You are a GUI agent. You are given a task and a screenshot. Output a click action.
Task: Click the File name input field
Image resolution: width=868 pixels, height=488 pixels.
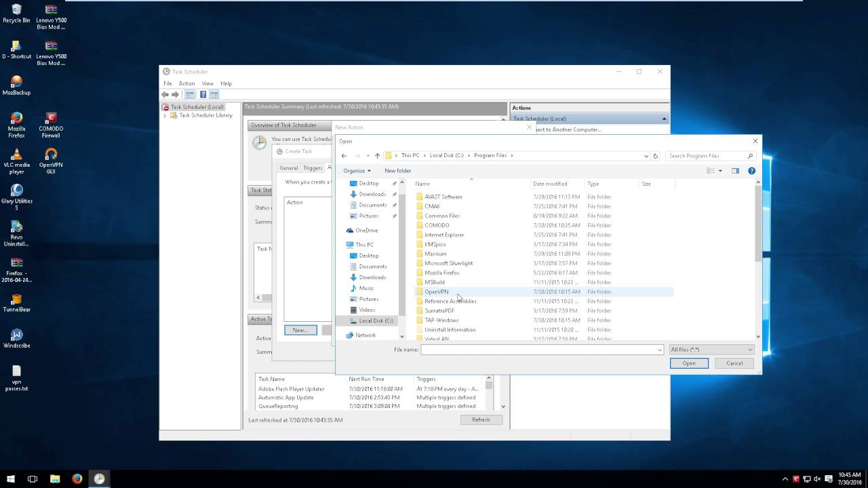point(538,350)
